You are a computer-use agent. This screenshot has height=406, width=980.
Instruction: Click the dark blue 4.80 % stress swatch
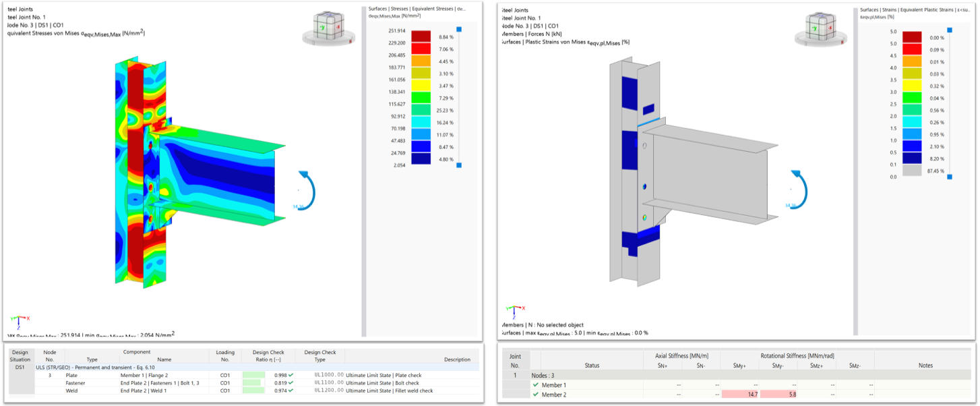[x=421, y=158]
